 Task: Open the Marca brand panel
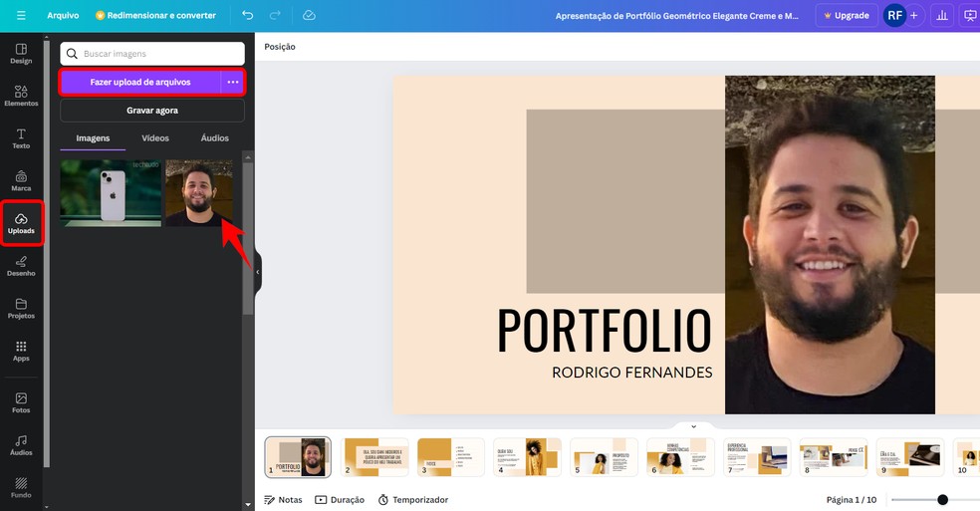tap(21, 181)
